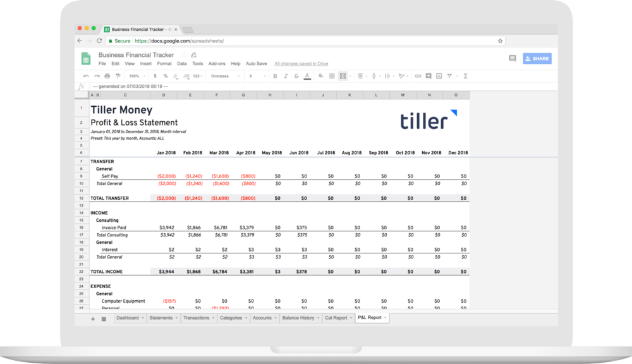Print the spreadsheet using the printer icon

coord(107,76)
